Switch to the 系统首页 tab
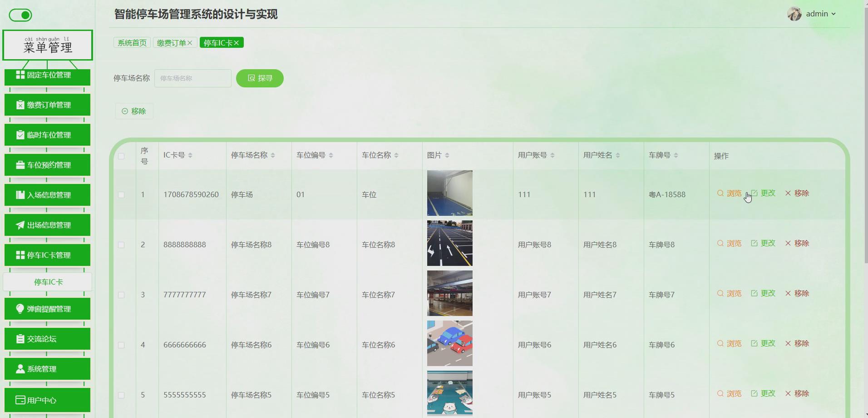 point(131,42)
